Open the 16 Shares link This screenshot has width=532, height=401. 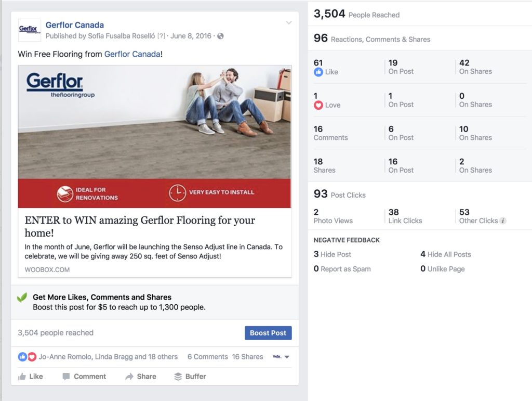[248, 357]
